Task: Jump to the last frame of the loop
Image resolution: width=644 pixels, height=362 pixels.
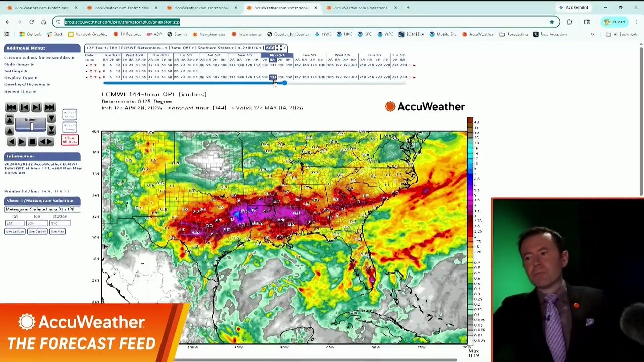Action: click(49, 107)
